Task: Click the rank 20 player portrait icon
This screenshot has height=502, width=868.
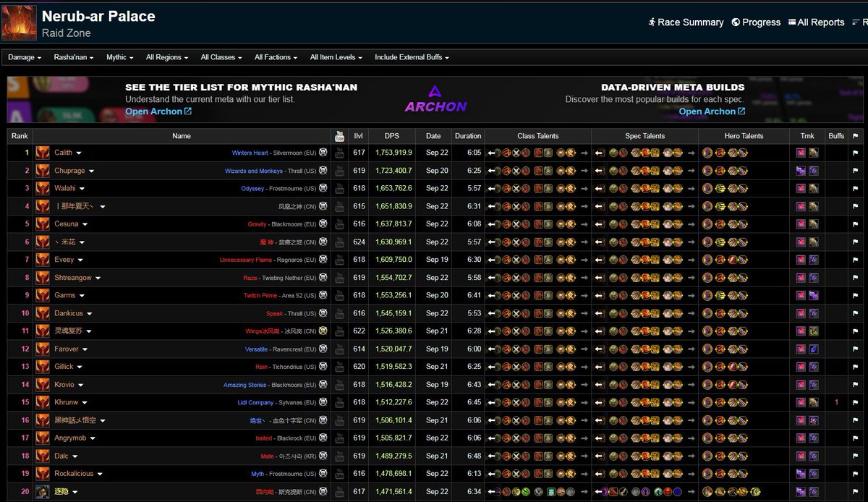Action: [x=42, y=492]
